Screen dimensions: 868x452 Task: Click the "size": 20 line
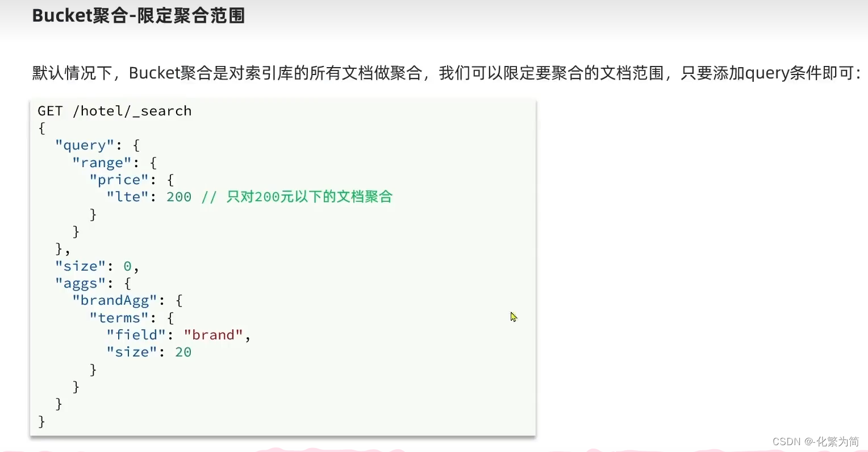point(149,352)
